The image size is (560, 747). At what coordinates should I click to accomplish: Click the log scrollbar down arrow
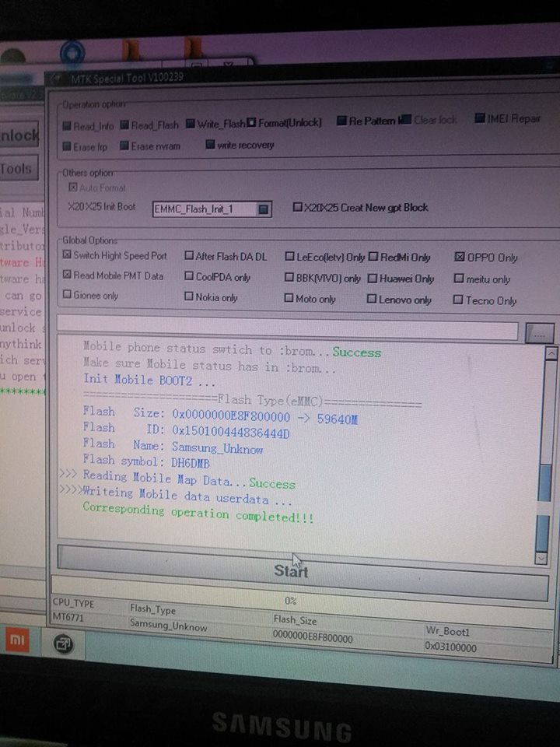click(541, 557)
